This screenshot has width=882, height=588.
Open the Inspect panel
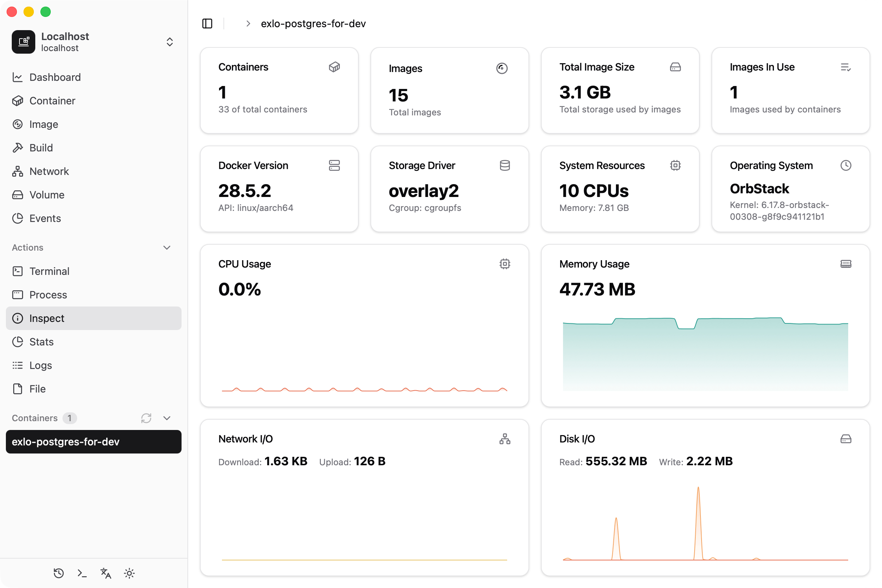47,318
